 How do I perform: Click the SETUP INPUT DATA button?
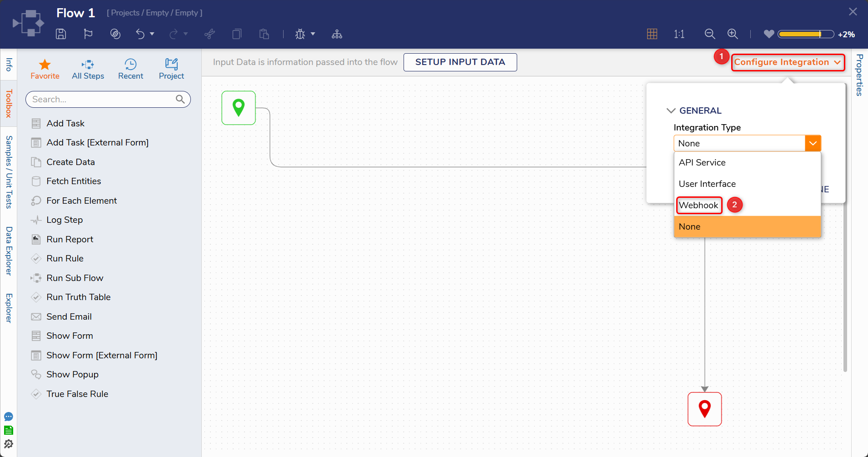[460, 62]
